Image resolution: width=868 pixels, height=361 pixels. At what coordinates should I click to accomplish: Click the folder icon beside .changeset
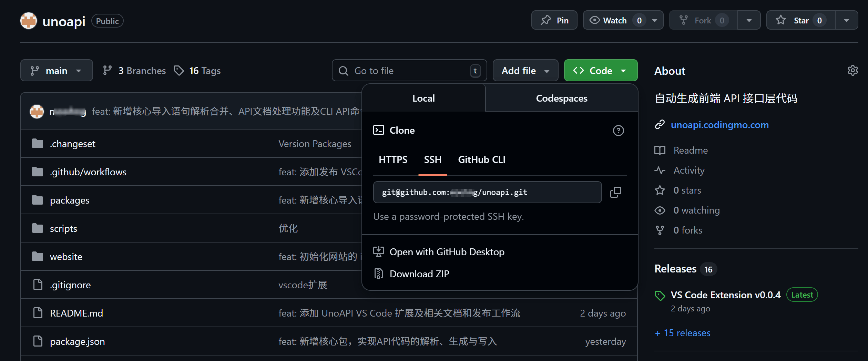[37, 143]
